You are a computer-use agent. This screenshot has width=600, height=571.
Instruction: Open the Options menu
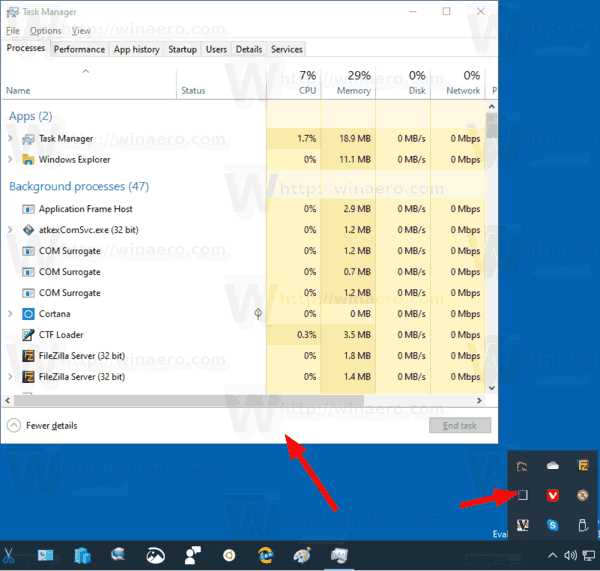[x=46, y=31]
